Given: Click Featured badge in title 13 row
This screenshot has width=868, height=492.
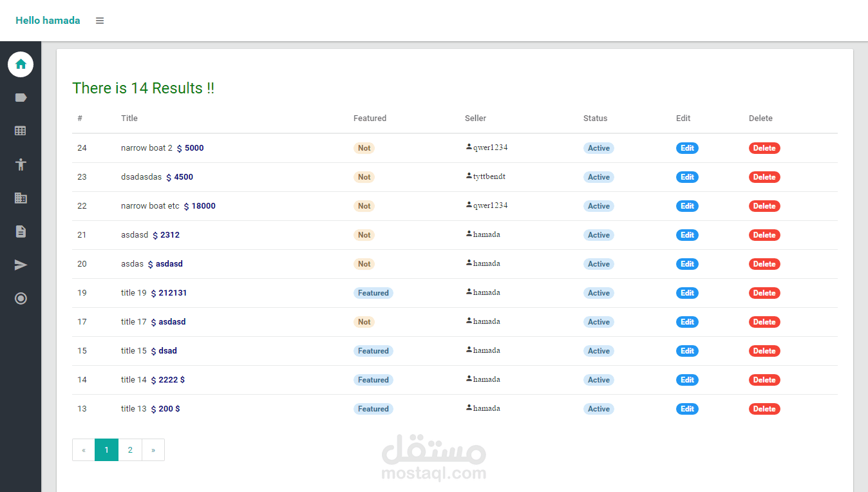Looking at the screenshot, I should pyautogui.click(x=373, y=409).
